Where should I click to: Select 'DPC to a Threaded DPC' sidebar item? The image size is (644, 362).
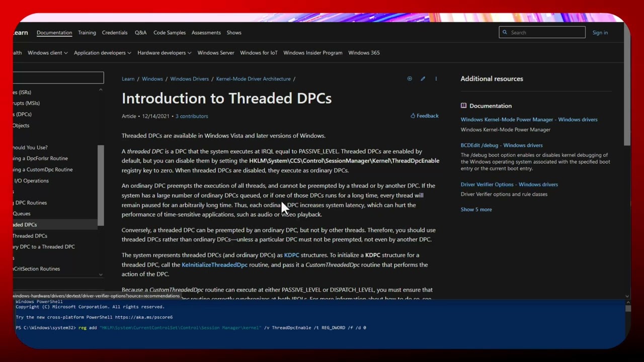click(44, 247)
